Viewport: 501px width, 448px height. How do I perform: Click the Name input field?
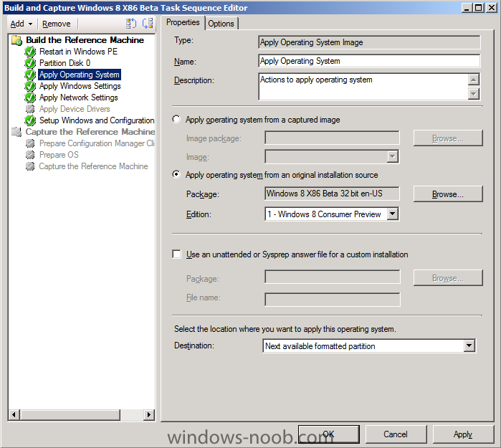point(369,61)
